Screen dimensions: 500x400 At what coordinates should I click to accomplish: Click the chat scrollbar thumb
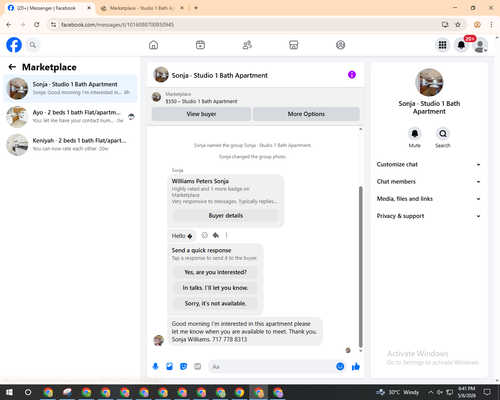click(360, 267)
